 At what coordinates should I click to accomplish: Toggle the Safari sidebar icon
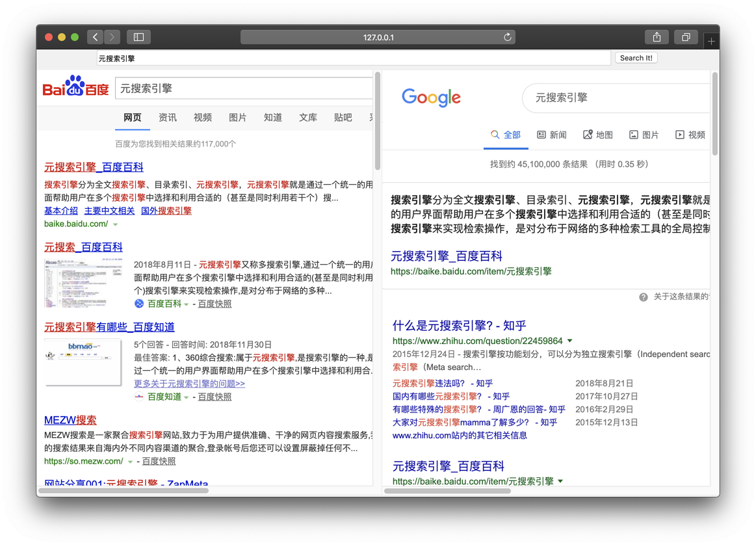[x=139, y=37]
